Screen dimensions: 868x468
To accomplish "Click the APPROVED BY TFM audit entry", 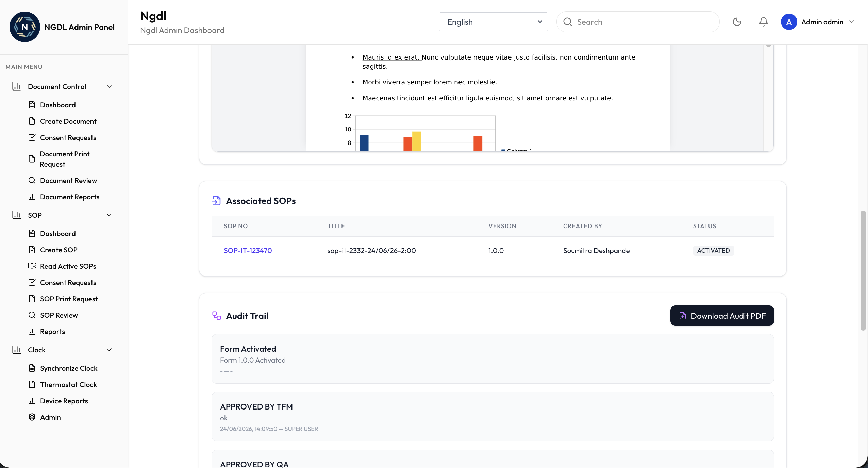I will coord(493,417).
